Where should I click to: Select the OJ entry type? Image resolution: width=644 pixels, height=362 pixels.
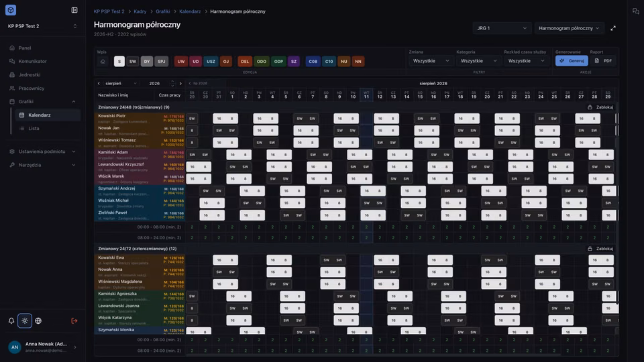click(226, 62)
